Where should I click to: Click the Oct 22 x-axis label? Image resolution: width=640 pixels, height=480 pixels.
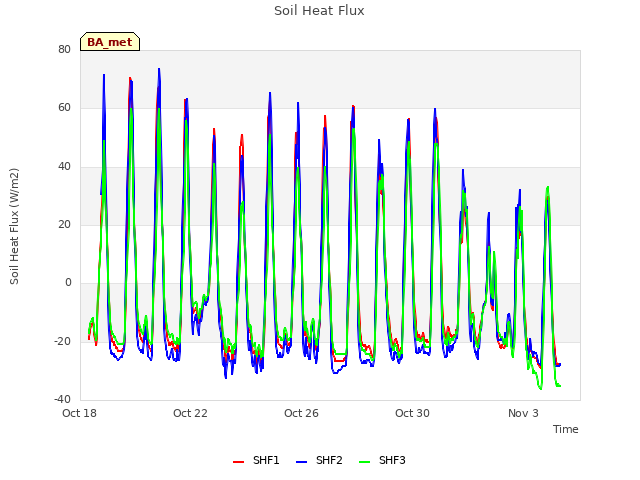pos(190,413)
